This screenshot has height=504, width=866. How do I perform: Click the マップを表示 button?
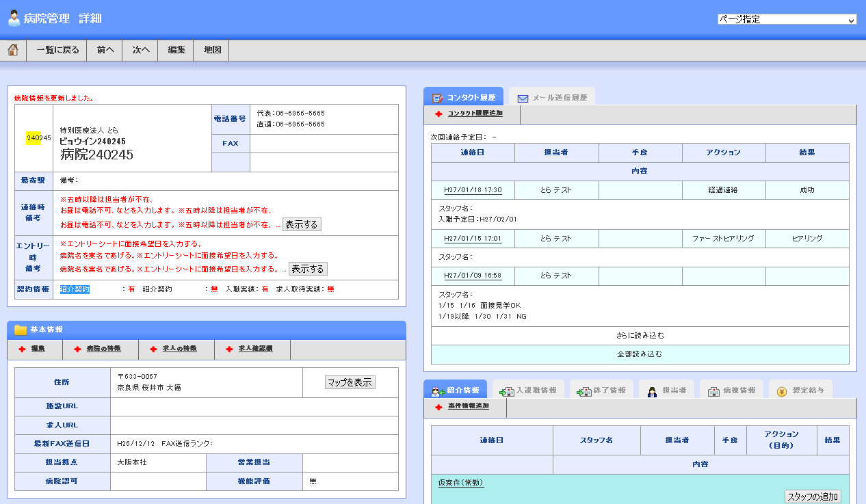click(x=350, y=382)
